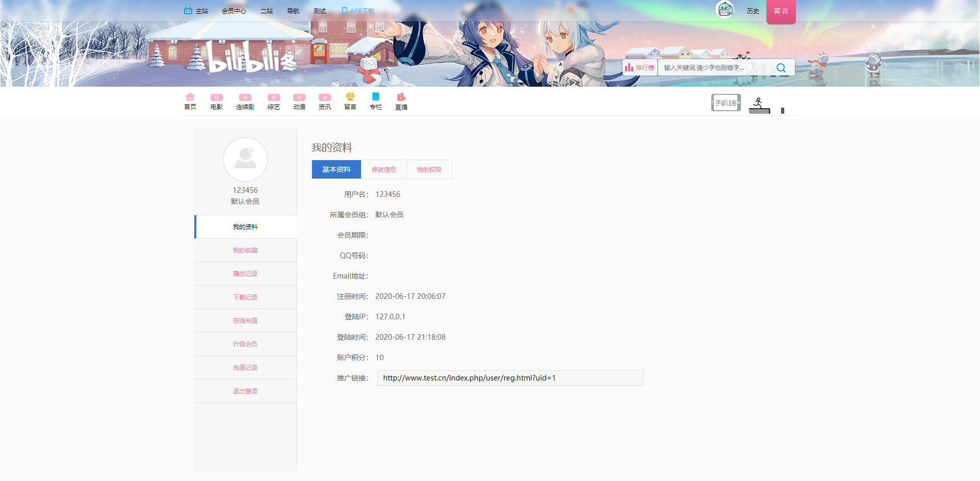Click 退出登录 to log out
Viewport: 980px width, 481px height.
[245, 391]
